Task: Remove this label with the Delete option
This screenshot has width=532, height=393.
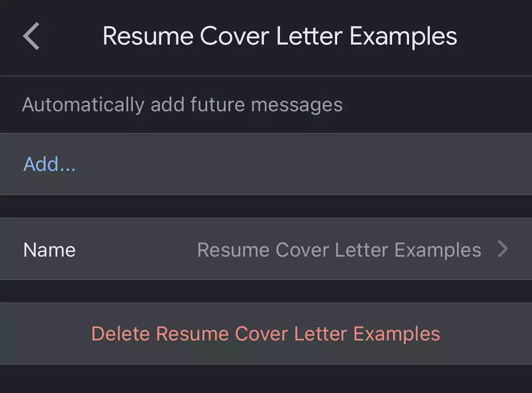Action: point(265,334)
